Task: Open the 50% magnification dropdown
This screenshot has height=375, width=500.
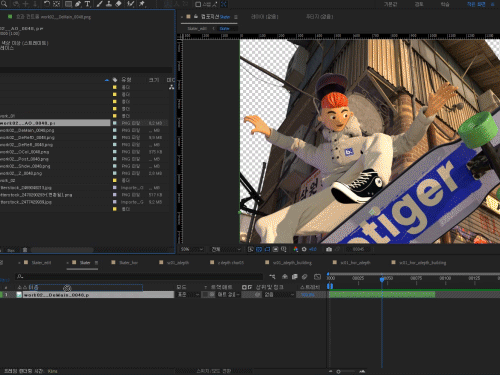Action: pyautogui.click(x=192, y=249)
